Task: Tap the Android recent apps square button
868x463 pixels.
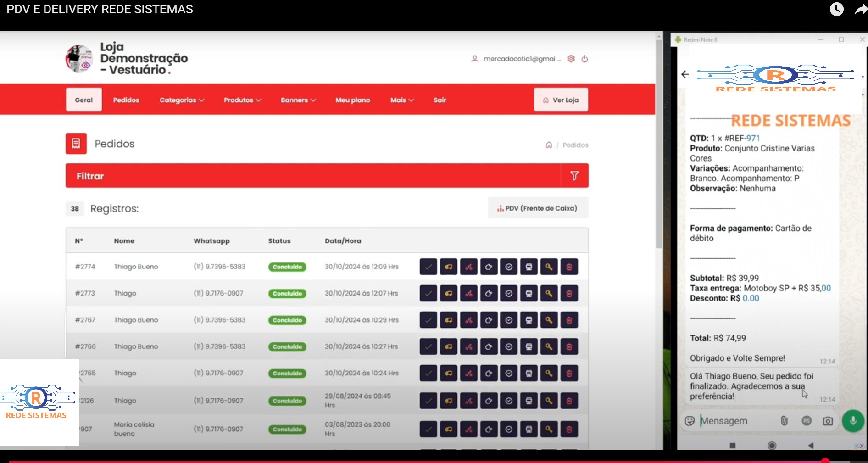Action: 733,446
